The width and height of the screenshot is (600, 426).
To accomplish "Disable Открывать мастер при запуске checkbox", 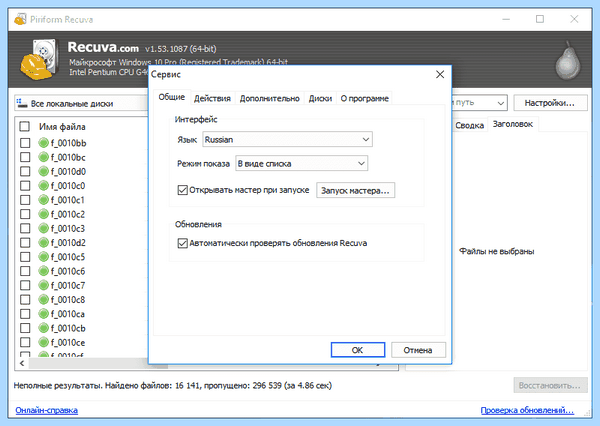I will 183,190.
